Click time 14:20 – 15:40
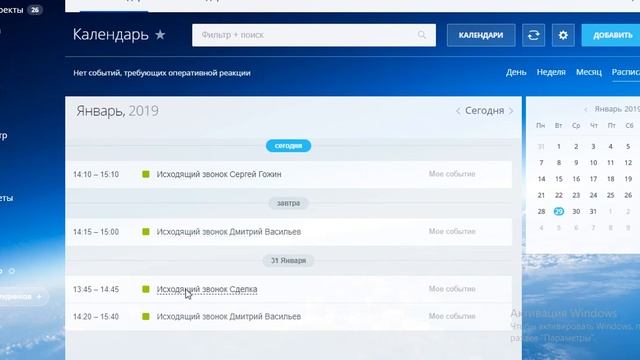 (96, 316)
